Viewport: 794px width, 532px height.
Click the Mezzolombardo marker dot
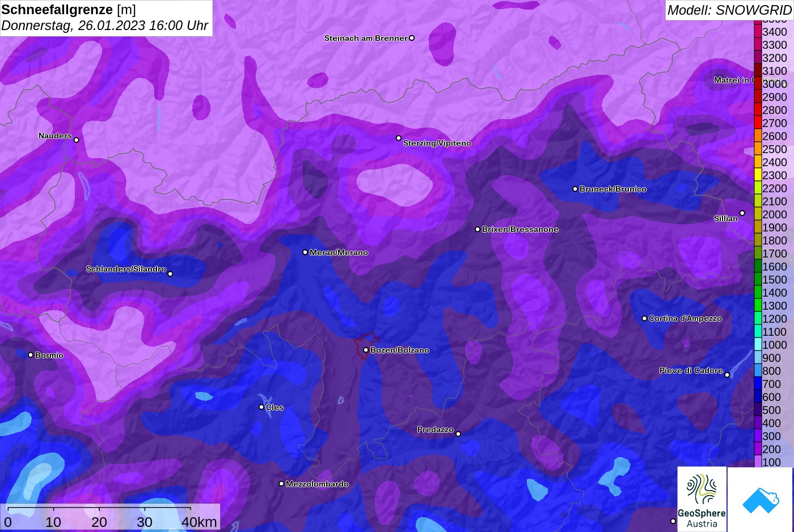click(281, 484)
